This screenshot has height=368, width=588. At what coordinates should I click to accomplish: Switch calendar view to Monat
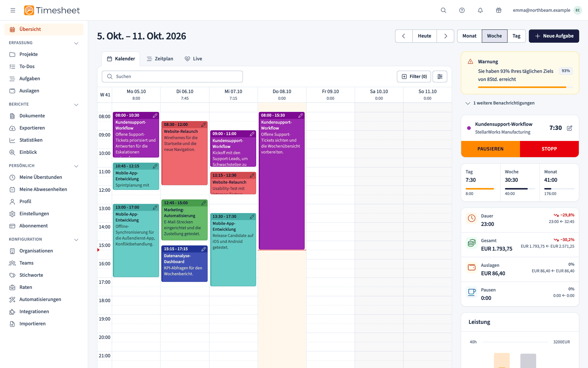pyautogui.click(x=469, y=36)
